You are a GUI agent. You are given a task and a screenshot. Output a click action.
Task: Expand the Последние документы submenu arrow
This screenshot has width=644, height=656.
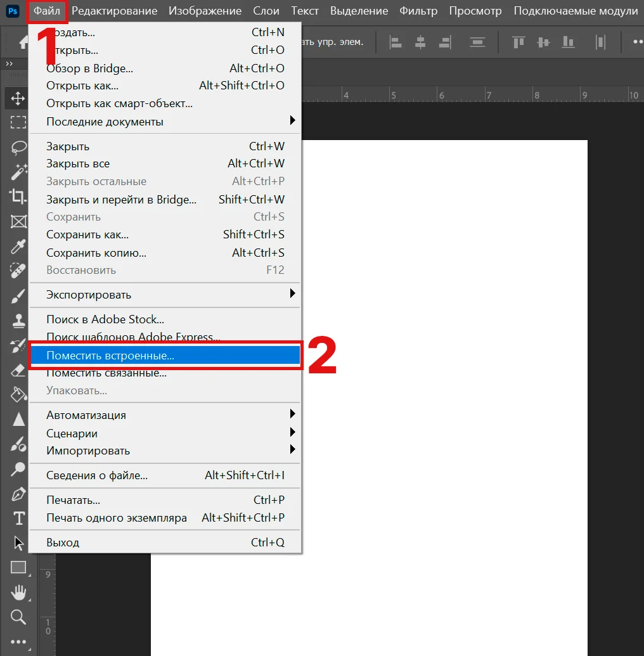tap(292, 120)
